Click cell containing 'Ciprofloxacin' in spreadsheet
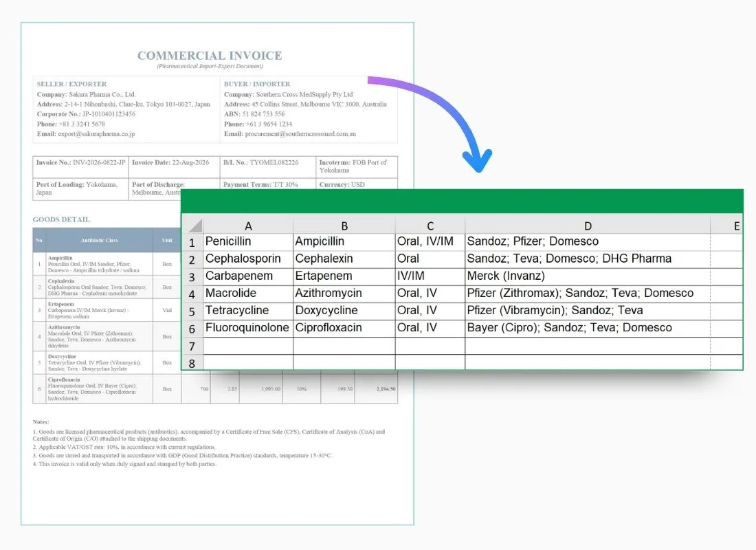Image resolution: width=756 pixels, height=550 pixels. click(344, 328)
